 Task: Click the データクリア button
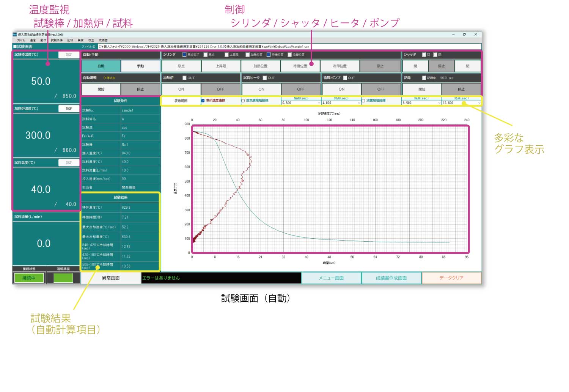[451, 278]
